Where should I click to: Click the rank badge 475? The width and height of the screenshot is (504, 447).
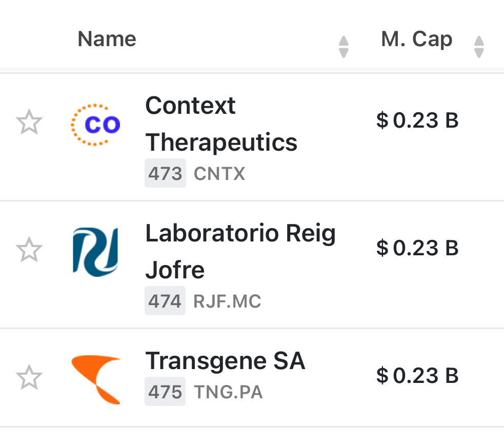pyautogui.click(x=165, y=392)
